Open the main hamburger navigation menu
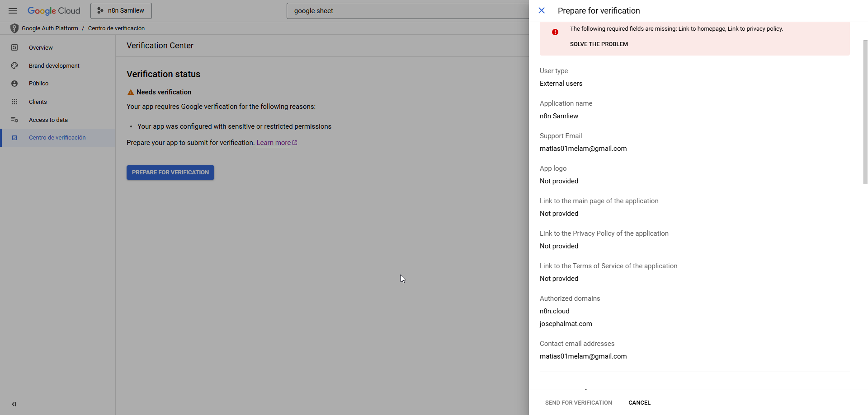This screenshot has width=868, height=415. (x=13, y=11)
